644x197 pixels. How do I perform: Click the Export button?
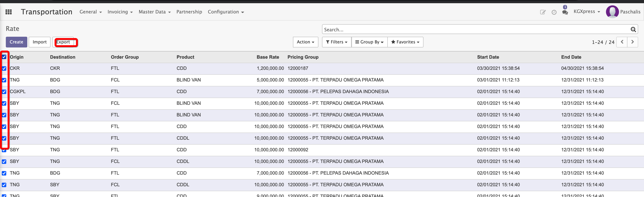click(x=63, y=42)
